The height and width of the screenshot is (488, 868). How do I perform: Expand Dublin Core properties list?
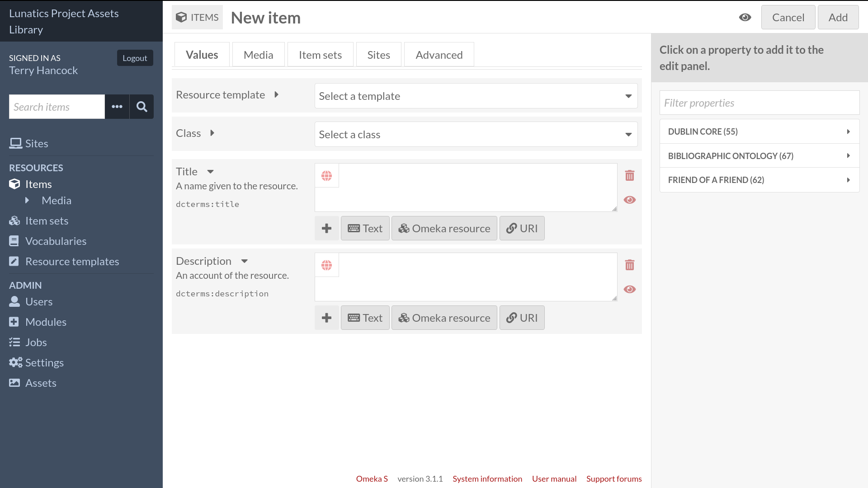pyautogui.click(x=759, y=131)
